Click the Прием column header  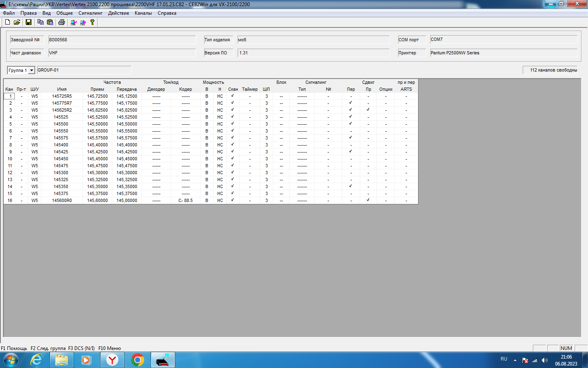(97, 89)
